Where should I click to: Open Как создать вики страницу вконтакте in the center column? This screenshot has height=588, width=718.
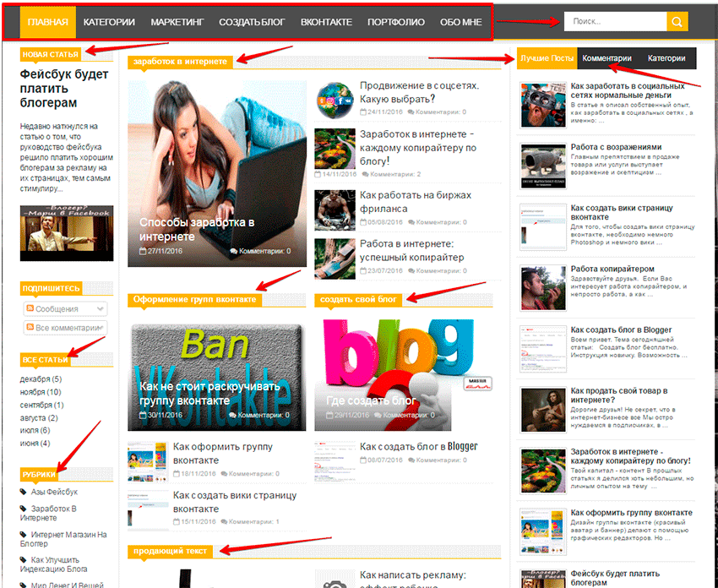pos(235,502)
